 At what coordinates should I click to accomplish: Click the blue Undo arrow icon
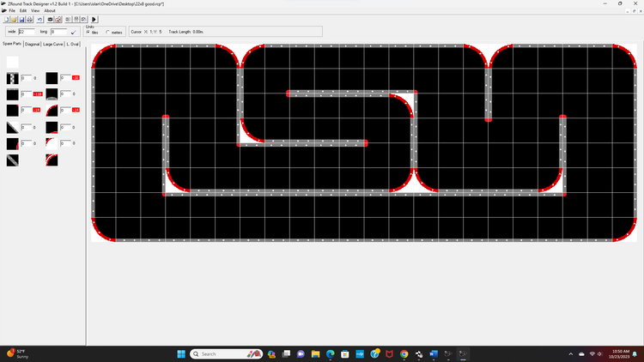coord(40,19)
